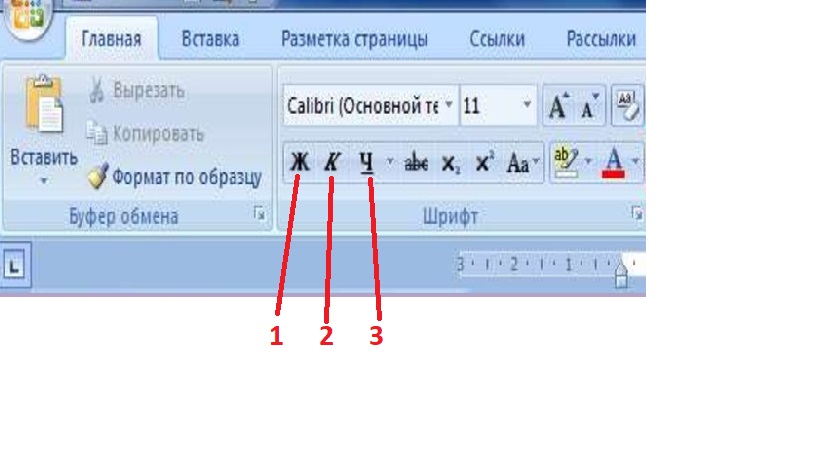Open the Calibri font name dropdown
The width and height of the screenshot is (817, 467).
click(x=449, y=106)
